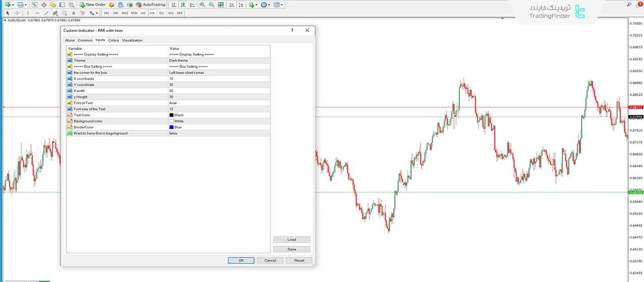Open the Visualization tab
This screenshot has height=282, width=644.
132,40
